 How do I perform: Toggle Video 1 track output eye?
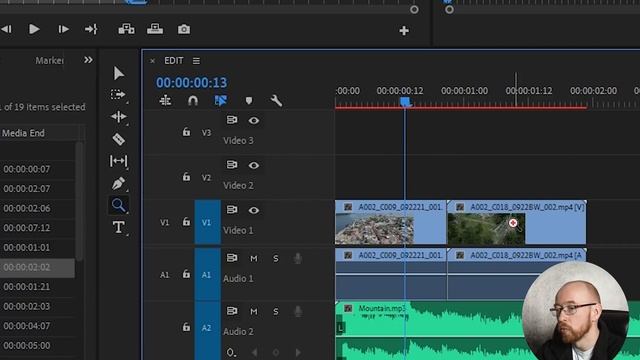[x=253, y=210]
